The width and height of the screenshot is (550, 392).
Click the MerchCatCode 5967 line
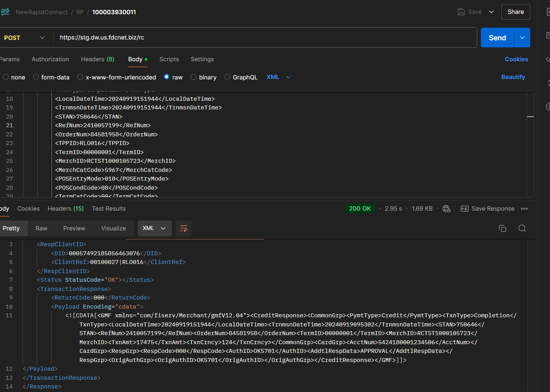(114, 170)
